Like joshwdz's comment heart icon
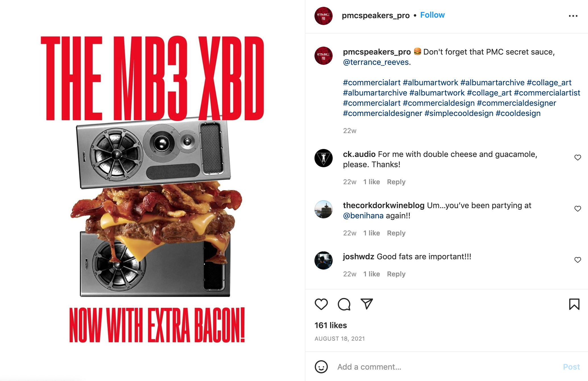This screenshot has height=381, width=588. (577, 260)
